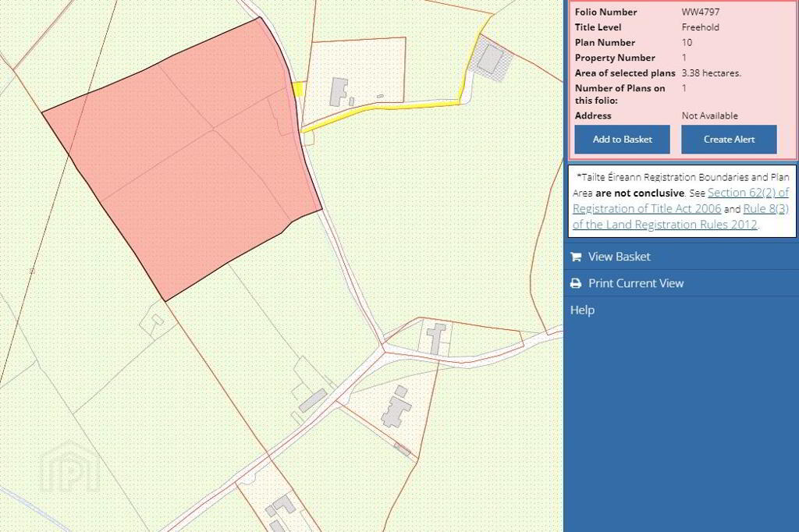Select the building inside the hatched plot

[489, 59]
